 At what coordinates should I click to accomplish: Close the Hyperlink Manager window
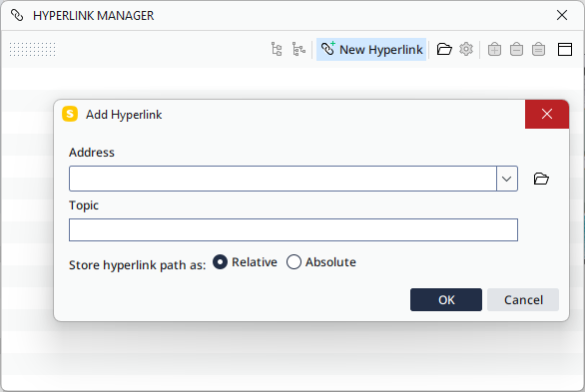562,15
